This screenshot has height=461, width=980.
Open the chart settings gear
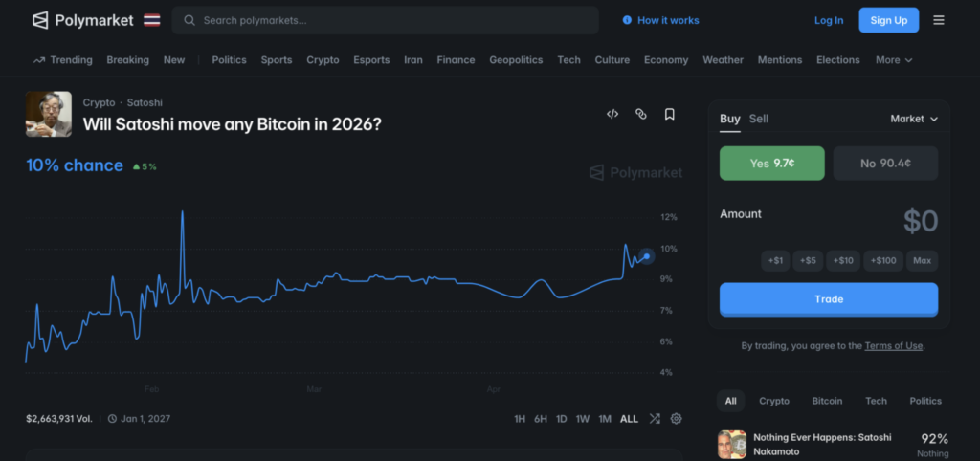677,419
